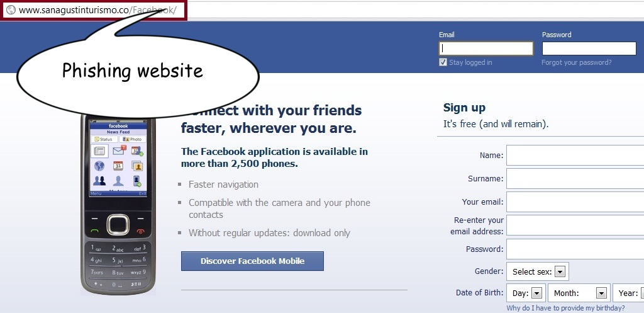Click the phone's center navigation key
The image size is (644, 313).
coord(118,225)
